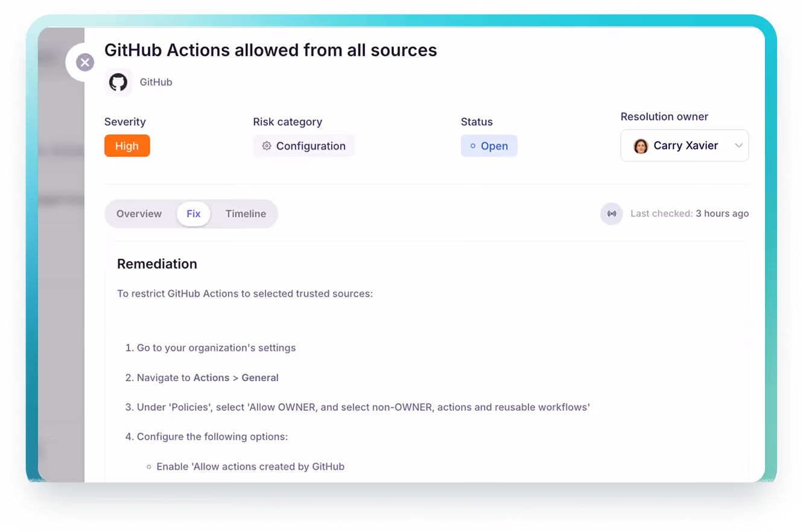The height and width of the screenshot is (532, 803).
Task: Click the GitHub logo icon
Action: [118, 82]
